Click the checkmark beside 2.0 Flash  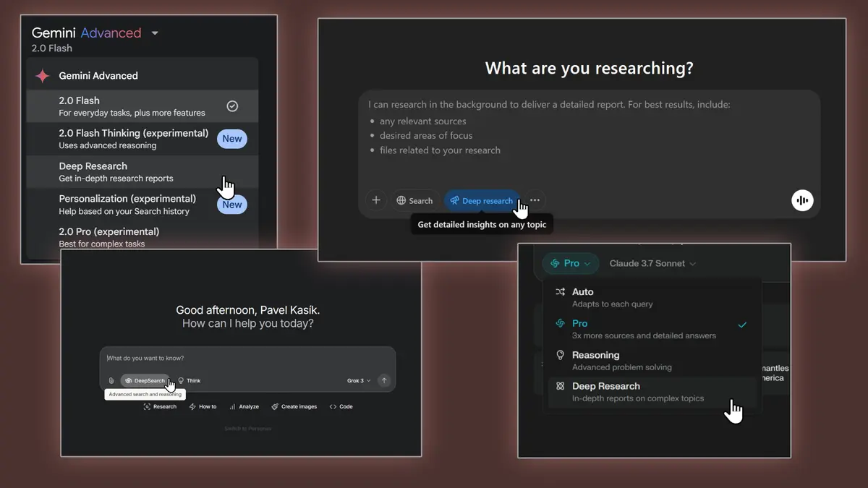coord(232,106)
